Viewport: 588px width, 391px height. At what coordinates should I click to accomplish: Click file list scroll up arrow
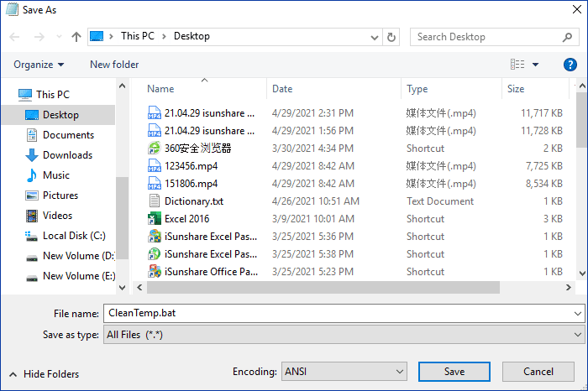point(582,86)
